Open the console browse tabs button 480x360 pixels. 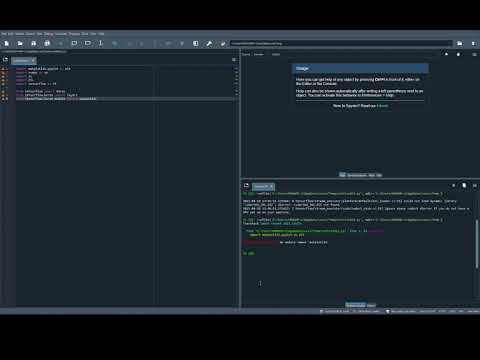pos(246,186)
